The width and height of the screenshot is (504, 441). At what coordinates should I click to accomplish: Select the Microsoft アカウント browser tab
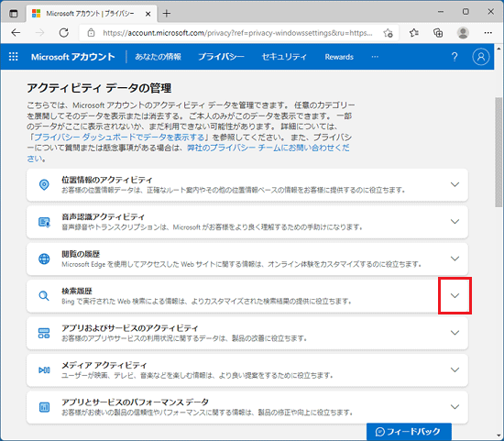91,14
